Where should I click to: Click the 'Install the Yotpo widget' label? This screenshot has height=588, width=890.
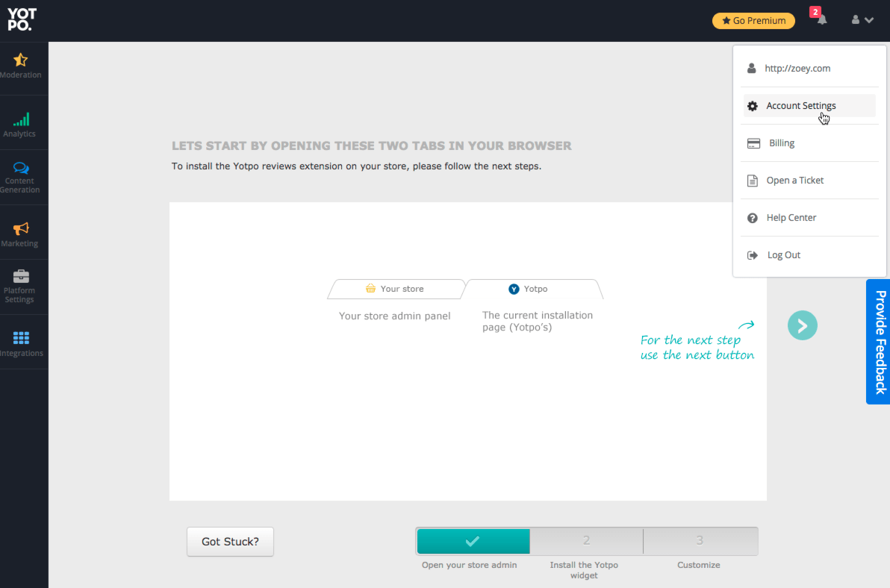pos(584,570)
